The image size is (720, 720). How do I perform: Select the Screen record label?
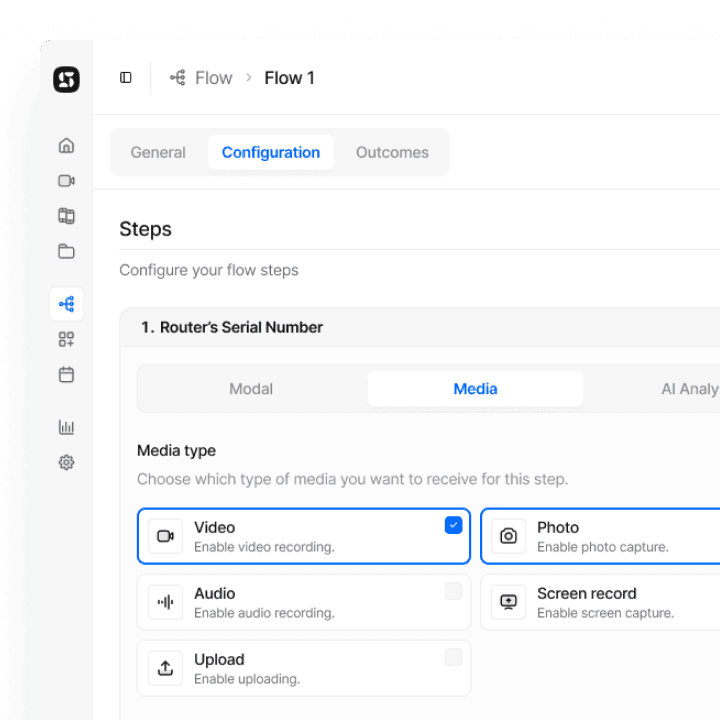point(587,594)
